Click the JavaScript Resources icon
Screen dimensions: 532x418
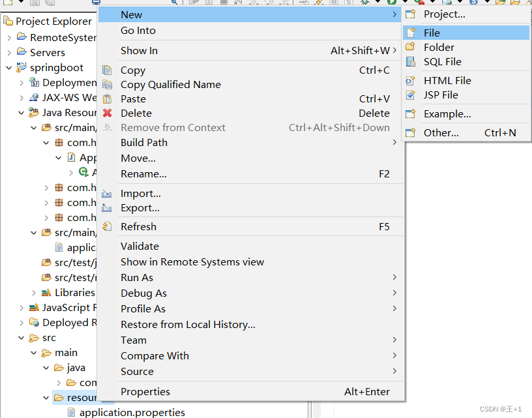pyautogui.click(x=33, y=307)
